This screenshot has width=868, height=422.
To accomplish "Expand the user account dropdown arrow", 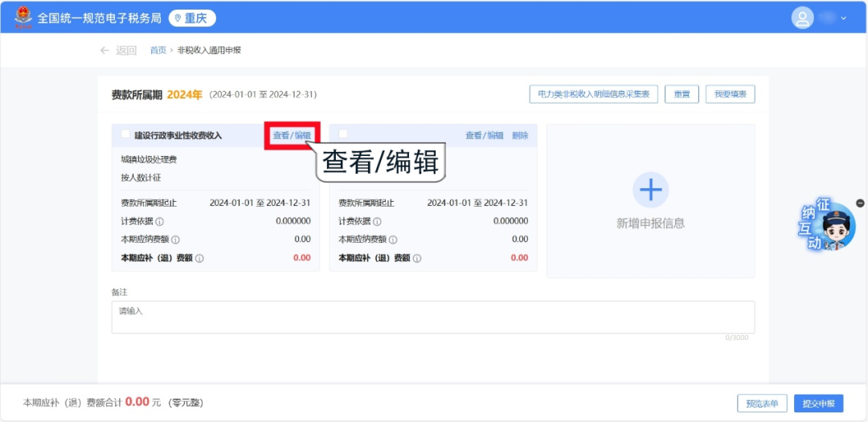I will coord(844,18).
